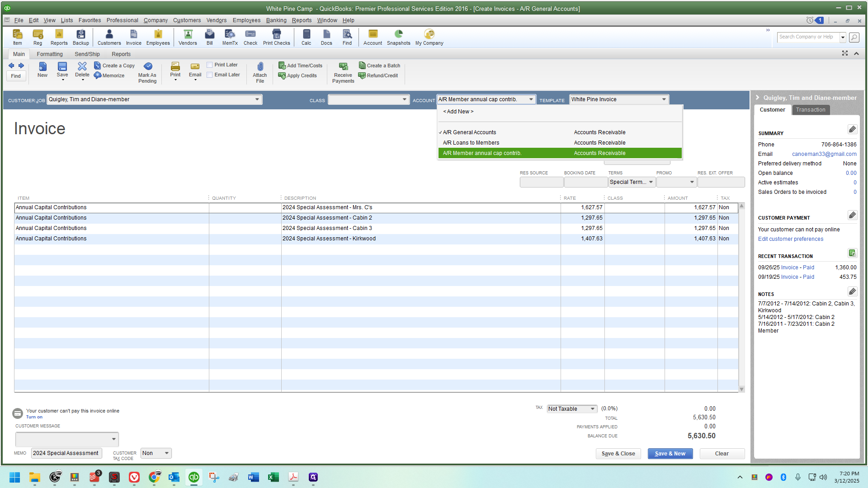Open the Banking menu
The width and height of the screenshot is (868, 488).
pyautogui.click(x=276, y=20)
